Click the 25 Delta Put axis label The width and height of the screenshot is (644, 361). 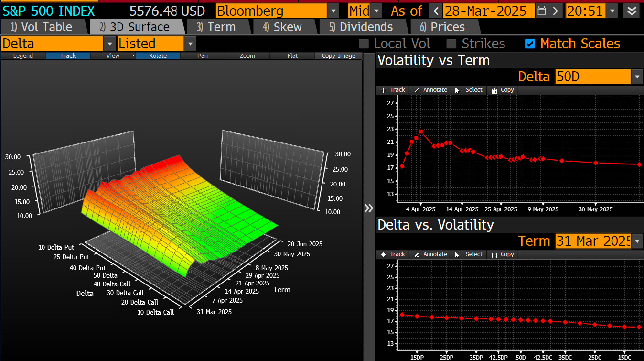point(71,257)
